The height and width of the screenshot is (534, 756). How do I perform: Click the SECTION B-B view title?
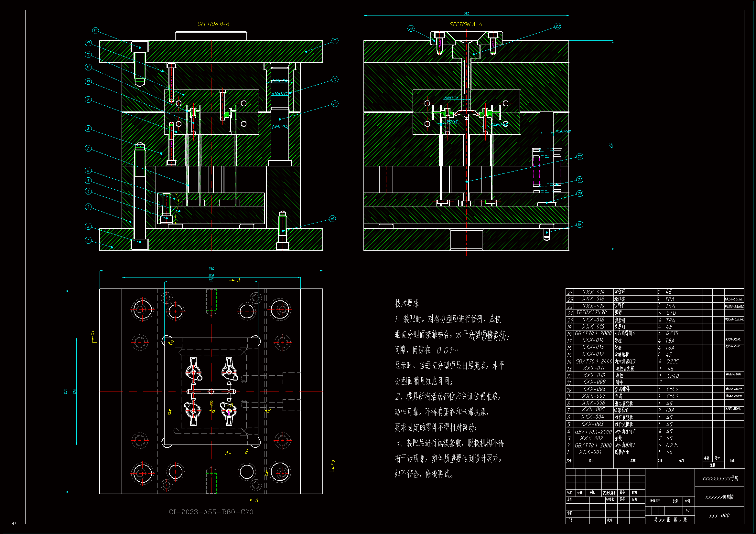213,24
